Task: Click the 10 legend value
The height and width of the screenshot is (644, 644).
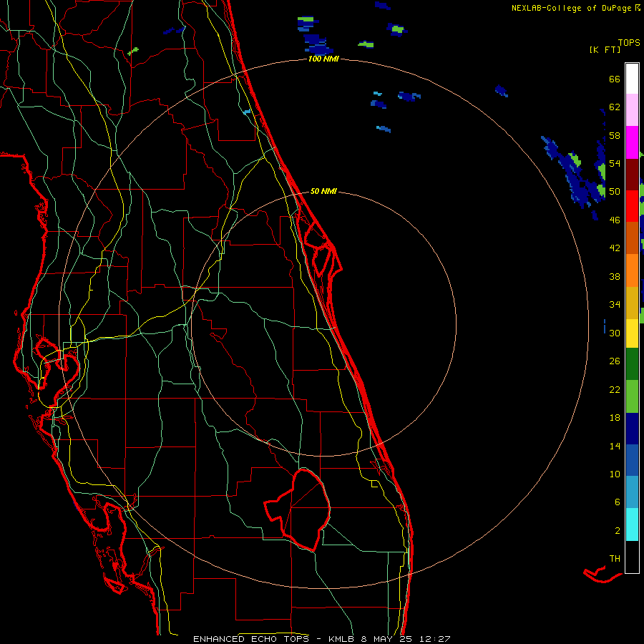Action: tap(615, 474)
